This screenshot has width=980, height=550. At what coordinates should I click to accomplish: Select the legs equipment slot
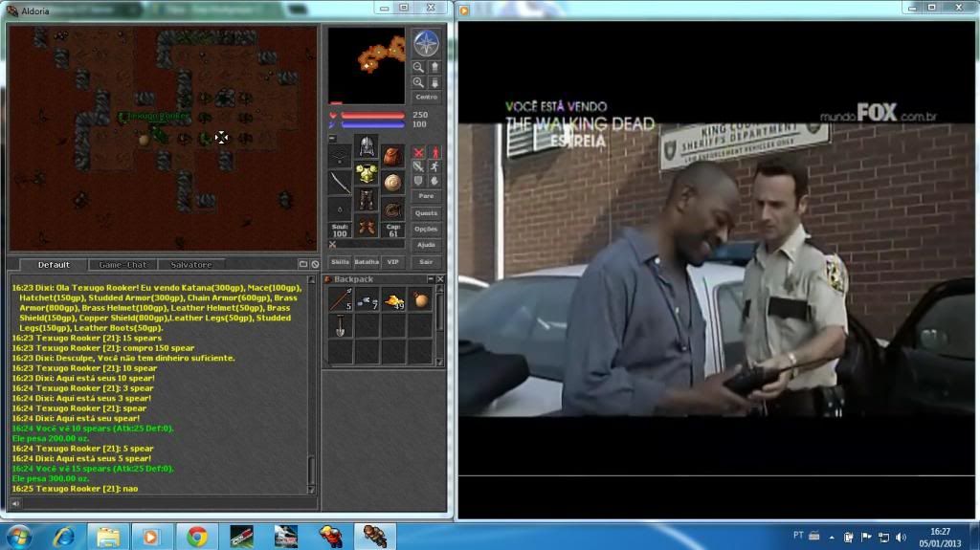click(367, 200)
